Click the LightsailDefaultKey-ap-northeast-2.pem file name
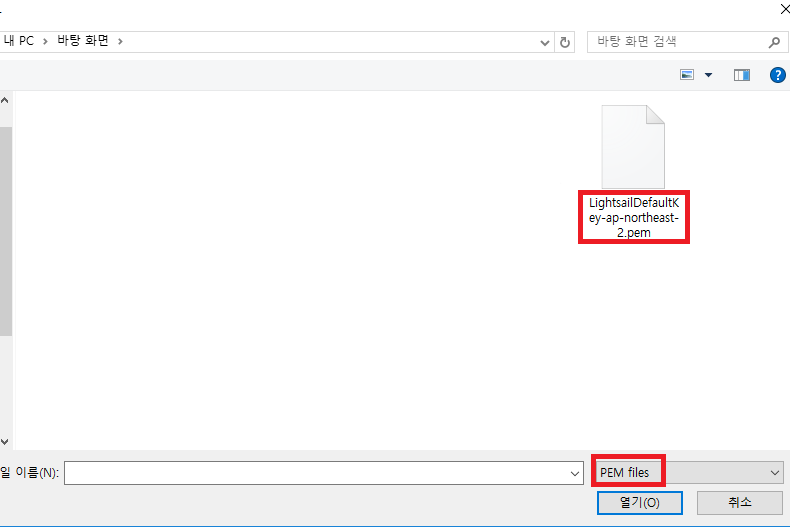Image resolution: width=790 pixels, height=527 pixels. tap(634, 218)
